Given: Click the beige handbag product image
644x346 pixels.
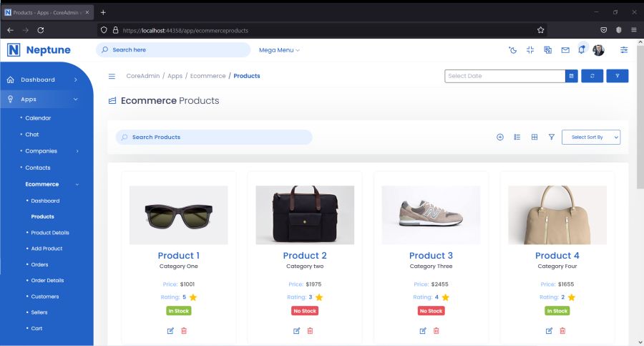Looking at the screenshot, I should [x=557, y=215].
